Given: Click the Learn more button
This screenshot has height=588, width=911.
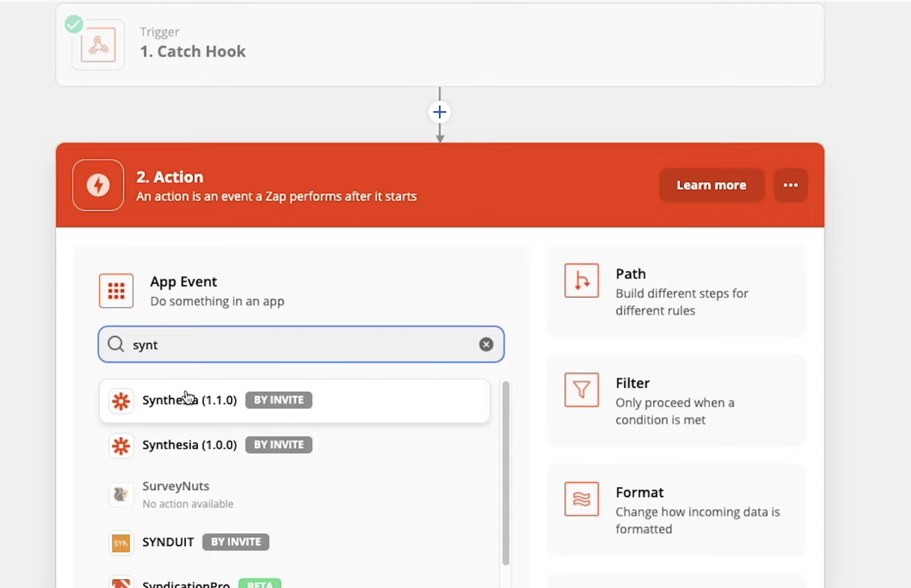Looking at the screenshot, I should (x=711, y=185).
